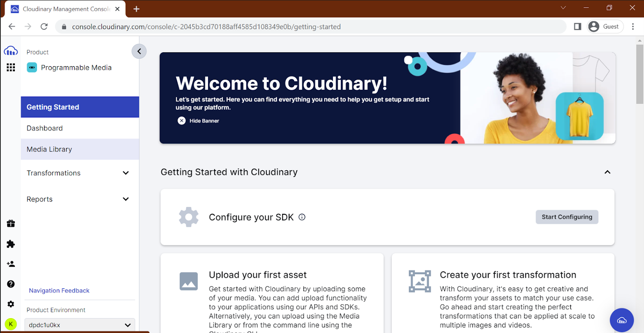Collapse Getting Started with Cloudinary section
Image resolution: width=644 pixels, height=333 pixels.
[607, 172]
